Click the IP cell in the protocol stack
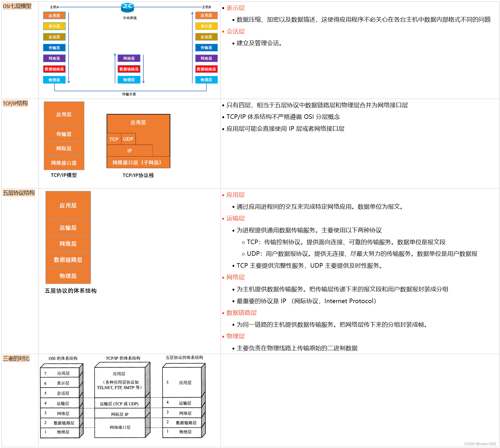 (x=130, y=151)
